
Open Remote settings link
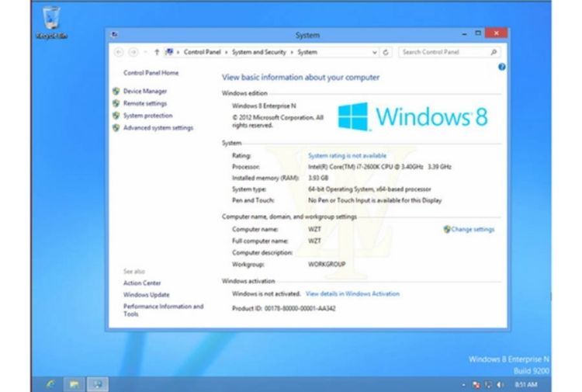pos(145,103)
